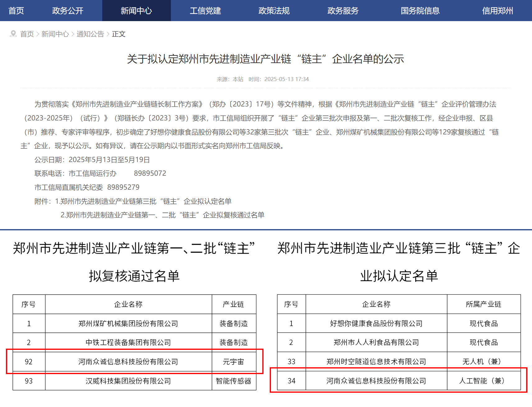532x407 pixels.
Task: Click the 正文 breadcrumb text
Action: [x=119, y=34]
